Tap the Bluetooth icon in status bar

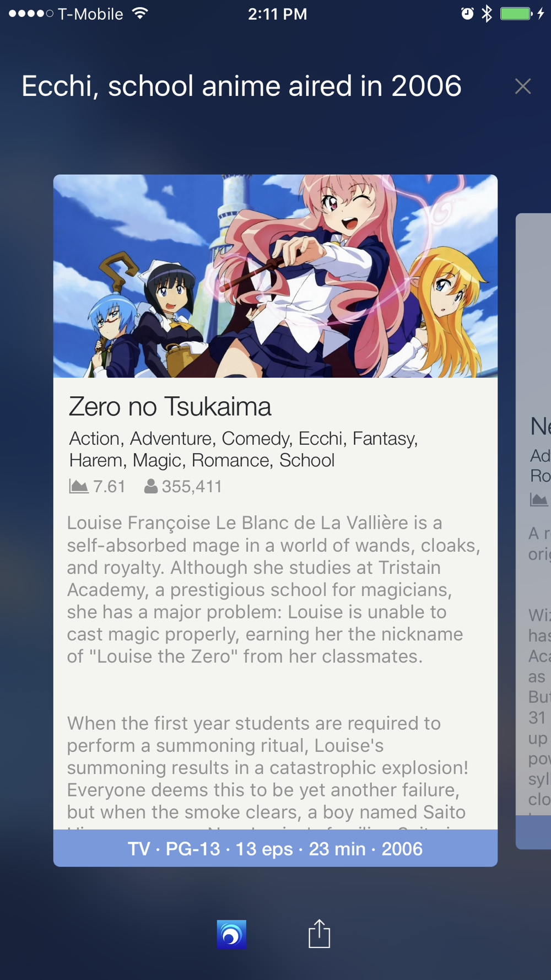click(x=487, y=14)
